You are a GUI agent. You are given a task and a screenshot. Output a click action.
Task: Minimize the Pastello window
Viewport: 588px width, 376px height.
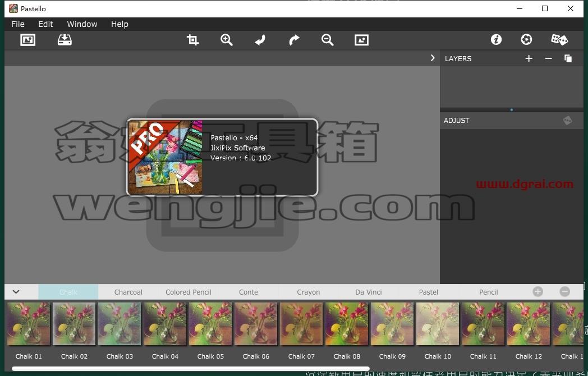tap(520, 8)
